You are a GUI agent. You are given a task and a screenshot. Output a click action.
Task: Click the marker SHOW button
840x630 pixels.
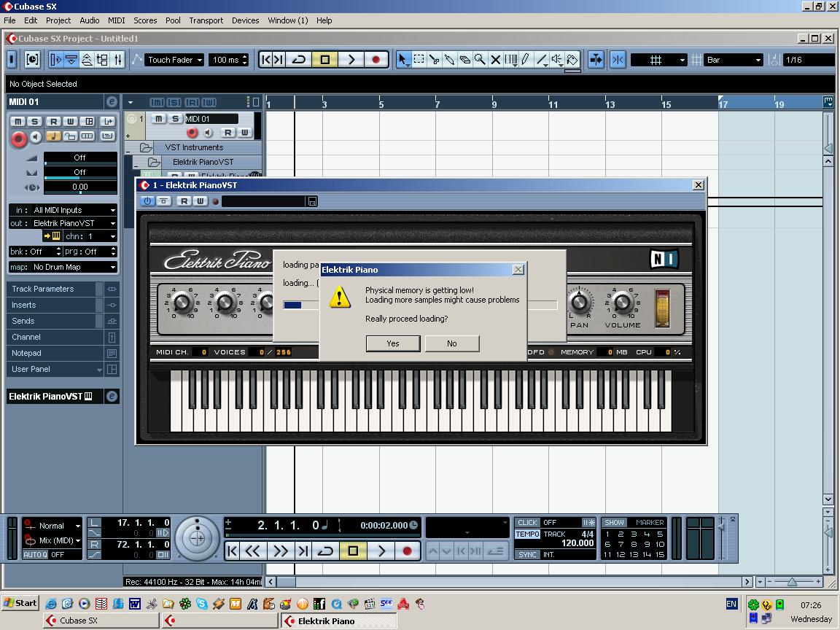615,522
